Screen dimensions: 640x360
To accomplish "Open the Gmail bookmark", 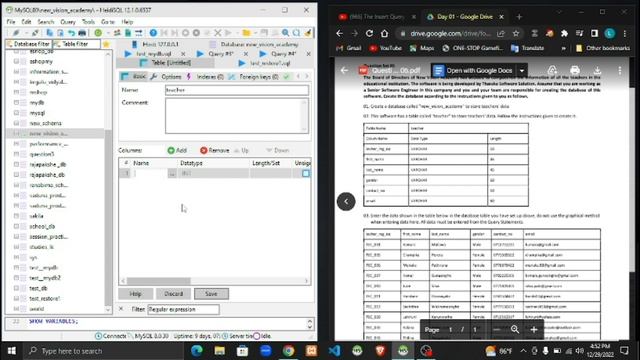I will point(349,48).
